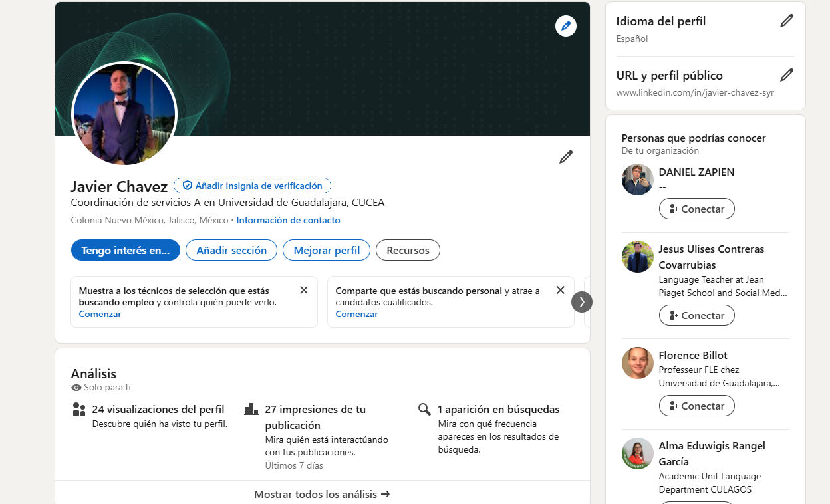Click Colonia Nuevo México location text
This screenshot has width=830, height=504.
150,220
